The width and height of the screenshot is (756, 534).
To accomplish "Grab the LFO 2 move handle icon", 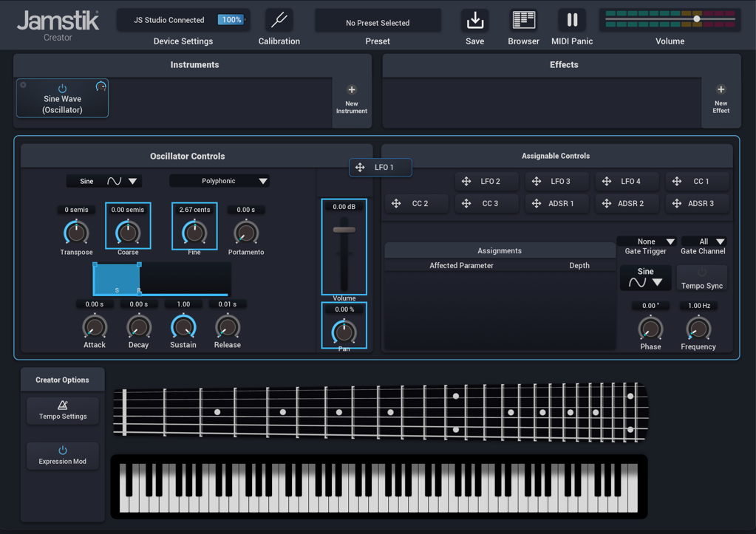I will 466,181.
